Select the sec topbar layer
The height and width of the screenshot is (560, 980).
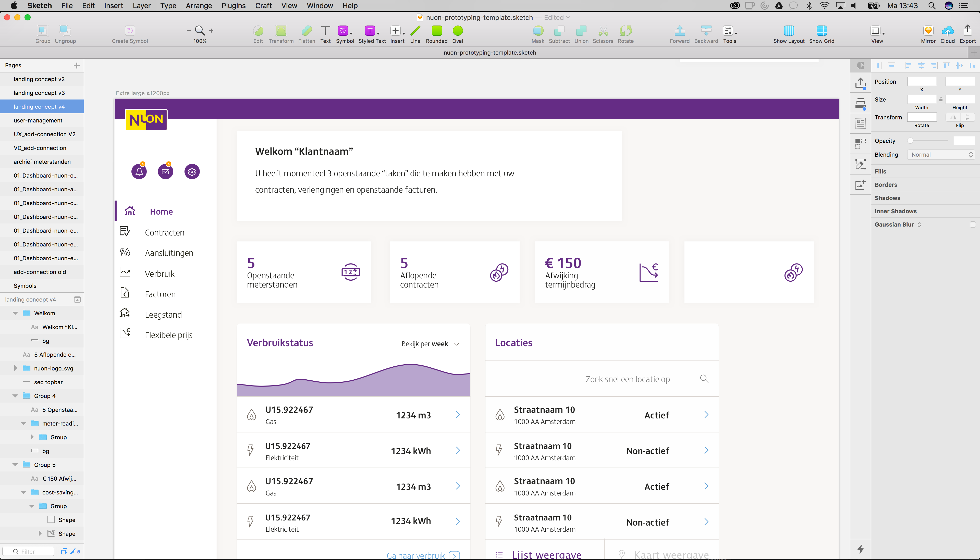click(x=42, y=382)
